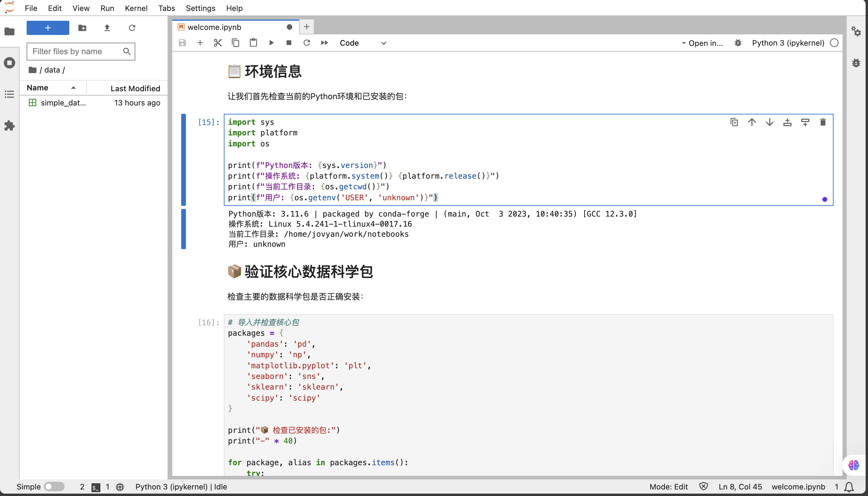868x496 pixels.
Task: Cut the selected cell with scissors
Action: pyautogui.click(x=218, y=43)
